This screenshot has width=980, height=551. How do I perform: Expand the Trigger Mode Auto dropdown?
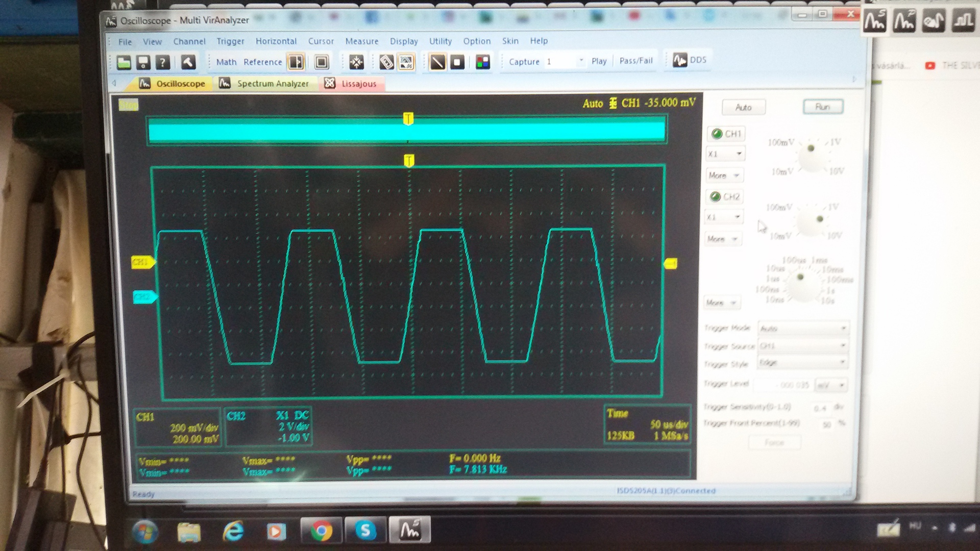[x=843, y=328]
